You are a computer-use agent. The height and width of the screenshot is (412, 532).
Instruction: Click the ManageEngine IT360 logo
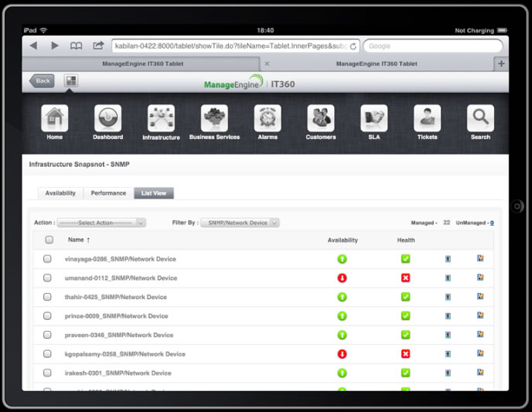[249, 83]
